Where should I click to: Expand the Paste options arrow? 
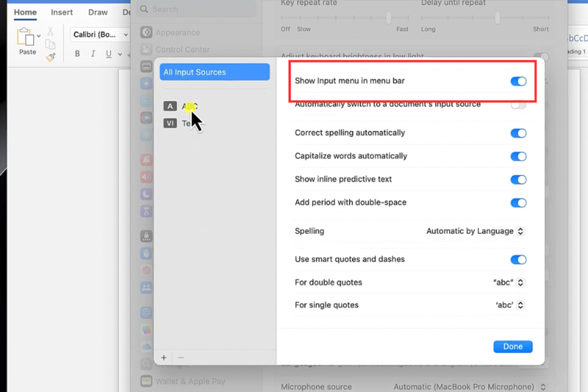point(39,36)
